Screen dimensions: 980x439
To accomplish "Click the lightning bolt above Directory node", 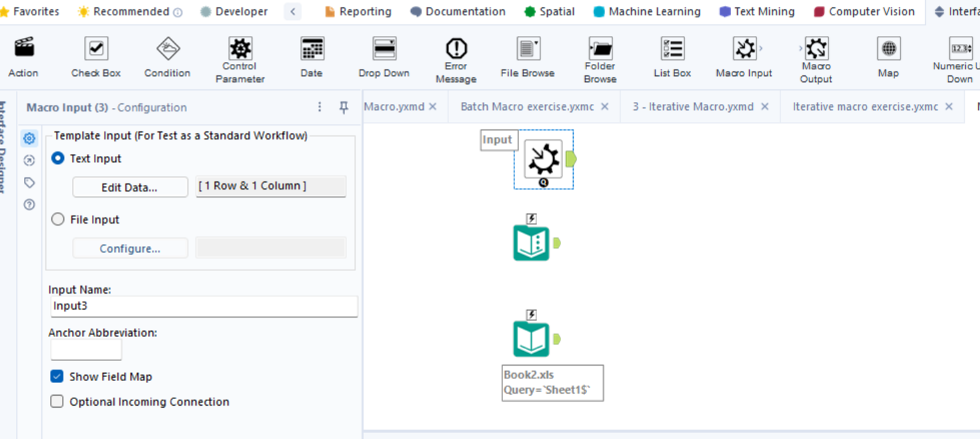I will tap(532, 218).
